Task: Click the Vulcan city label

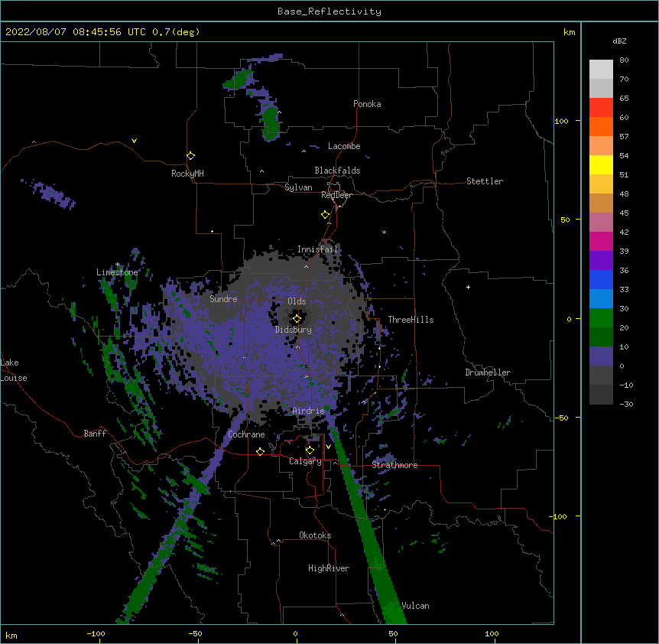Action: [415, 606]
